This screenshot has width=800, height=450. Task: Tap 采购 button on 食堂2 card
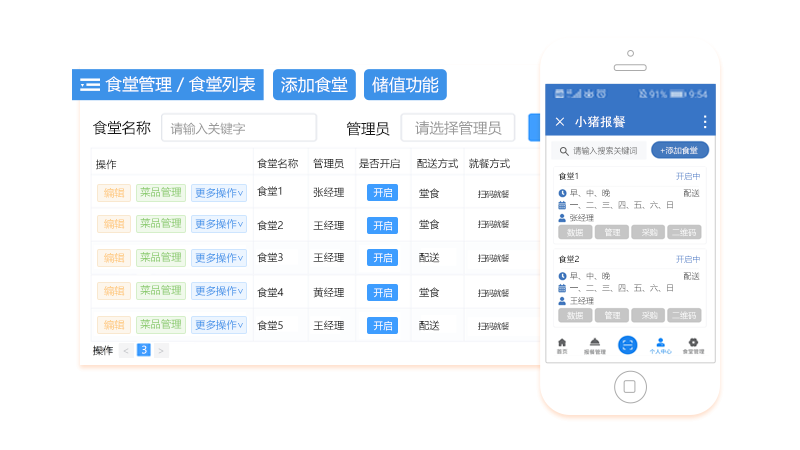(649, 315)
